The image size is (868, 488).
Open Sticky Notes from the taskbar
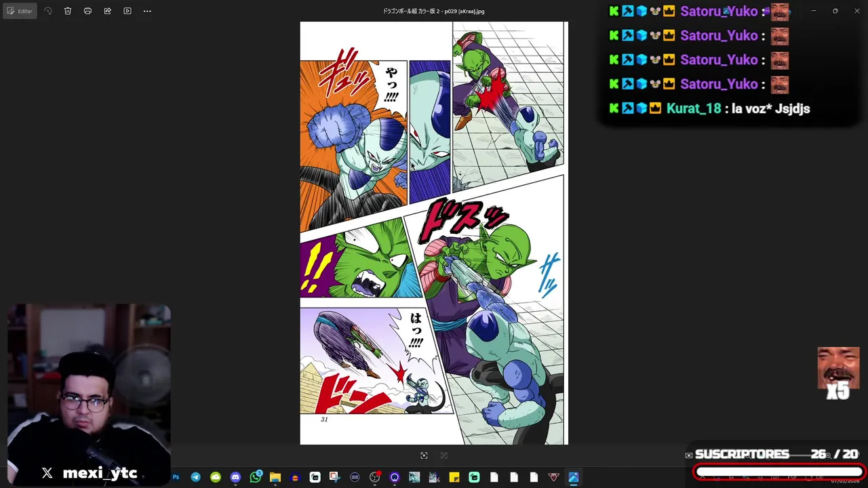(x=454, y=477)
